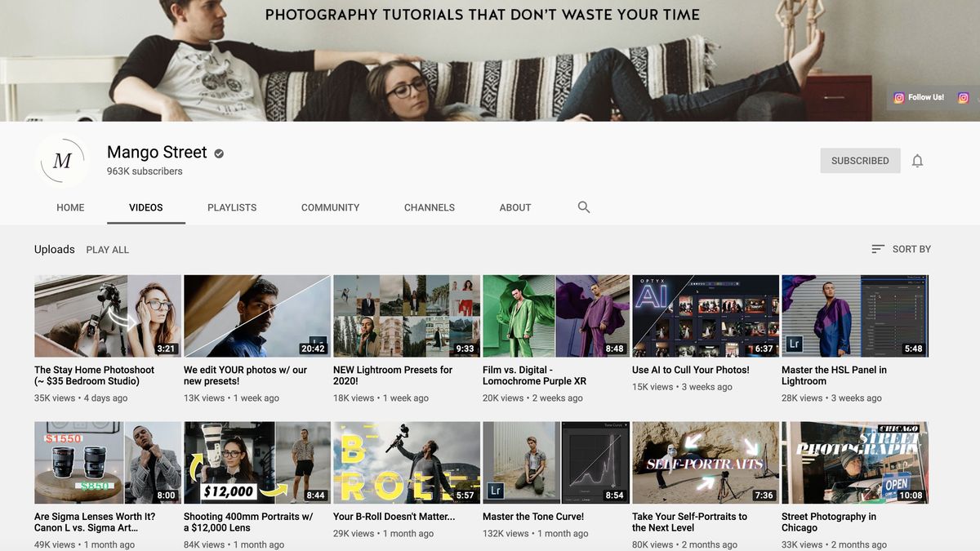Click the SORT BY filter icon
Viewport: 980px width, 551px height.
click(877, 248)
